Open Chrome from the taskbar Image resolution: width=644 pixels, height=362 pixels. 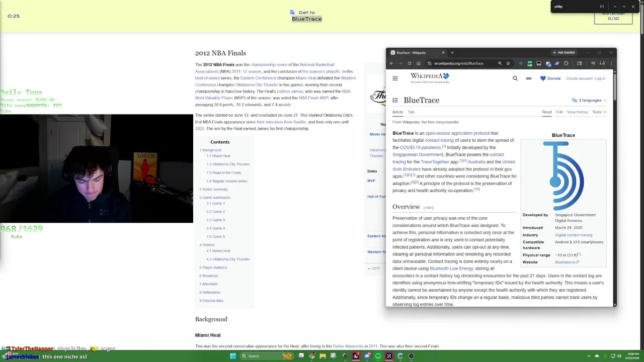312,356
